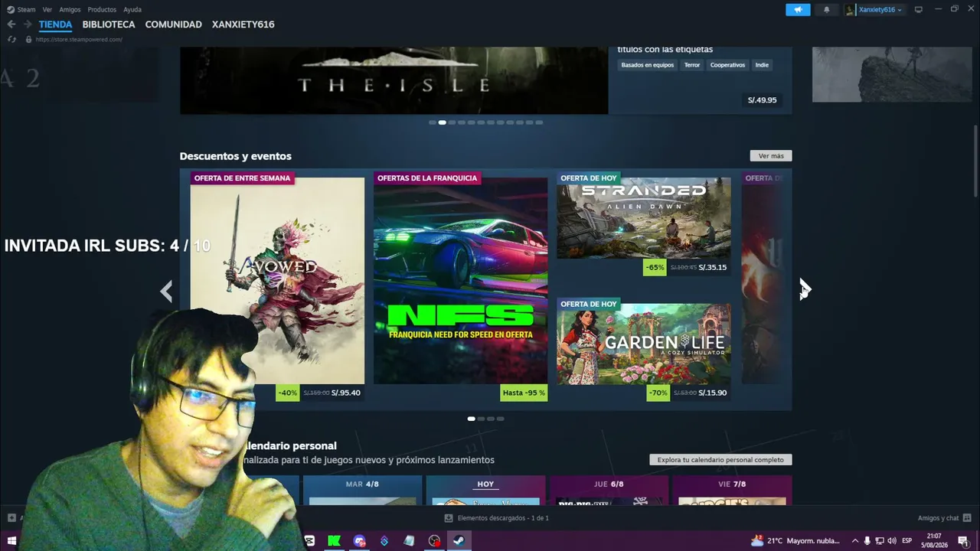Click the S/.49.95 price of The Isle
Image resolution: width=980 pixels, height=551 pixels.
point(762,100)
